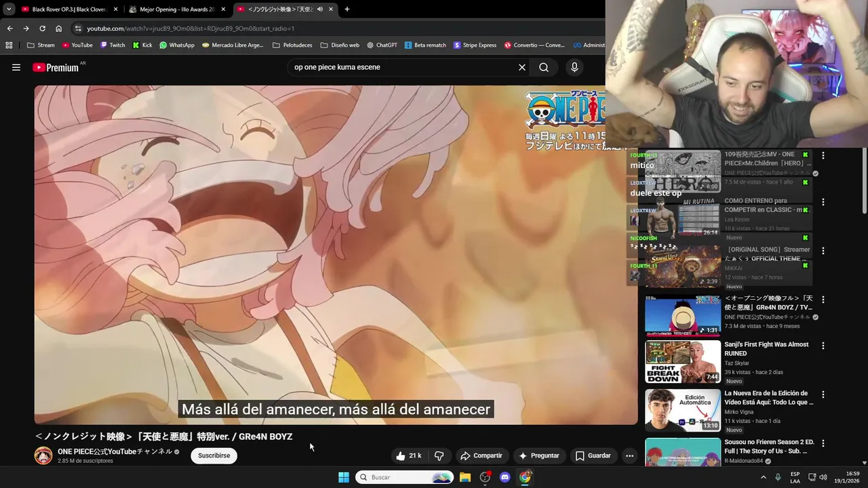This screenshot has width=868, height=488.
Task: Dislike the video with thumbs-down
Action: coord(439,455)
